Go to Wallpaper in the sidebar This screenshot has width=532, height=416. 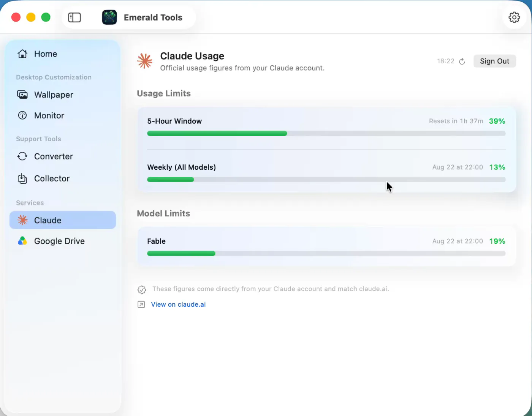(x=63, y=95)
